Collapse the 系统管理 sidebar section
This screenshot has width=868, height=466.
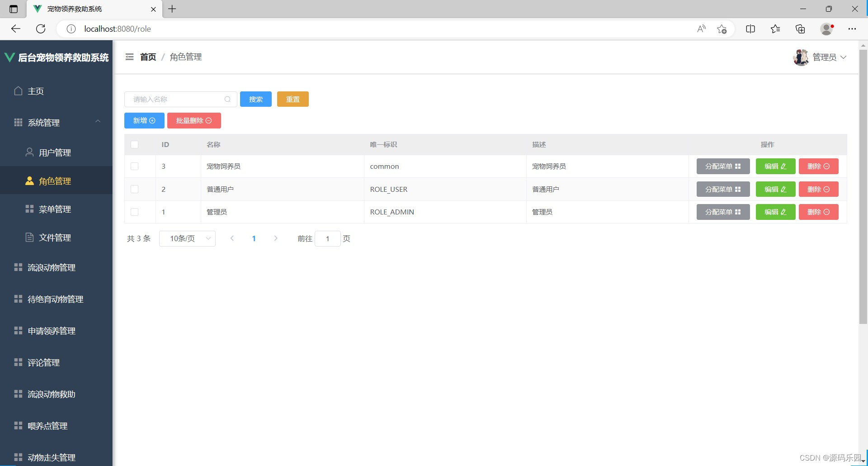coord(98,121)
